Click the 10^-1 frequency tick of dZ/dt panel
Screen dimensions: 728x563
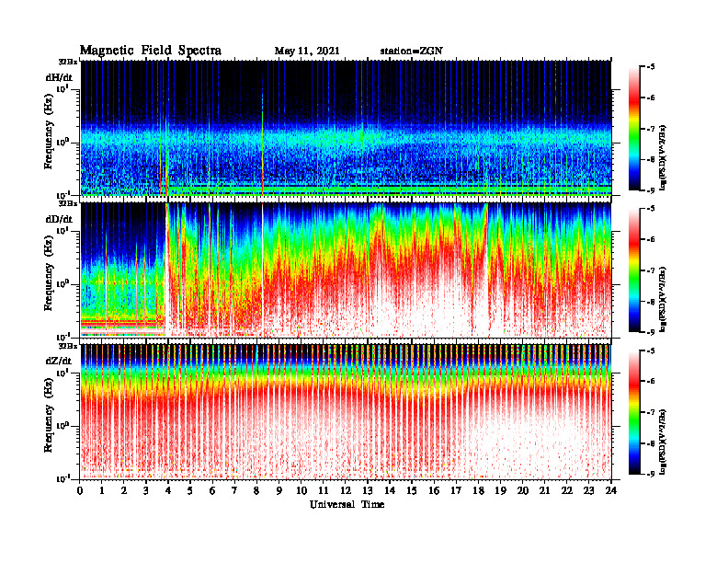coord(63,478)
